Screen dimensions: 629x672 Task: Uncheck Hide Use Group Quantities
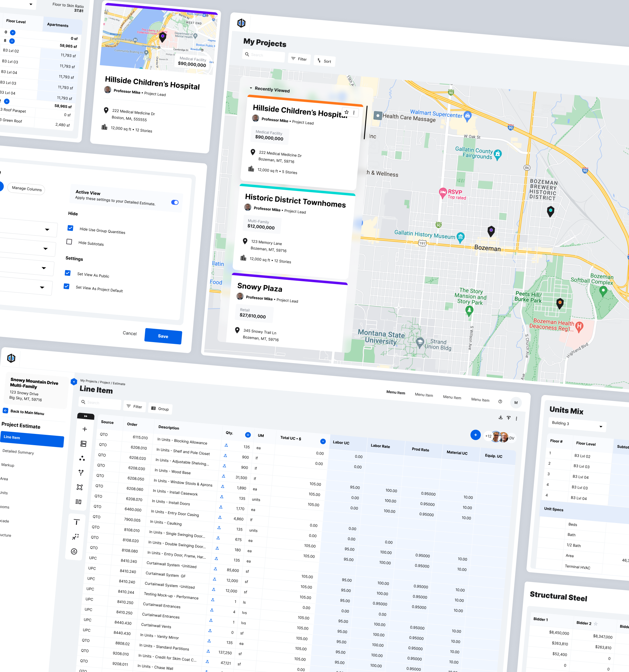(x=70, y=228)
